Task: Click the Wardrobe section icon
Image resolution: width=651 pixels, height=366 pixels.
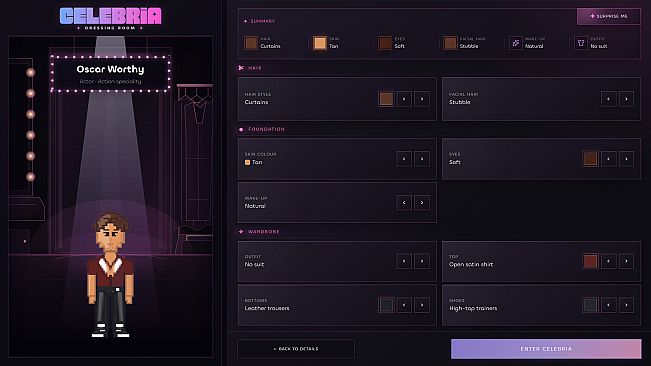Action: 241,232
